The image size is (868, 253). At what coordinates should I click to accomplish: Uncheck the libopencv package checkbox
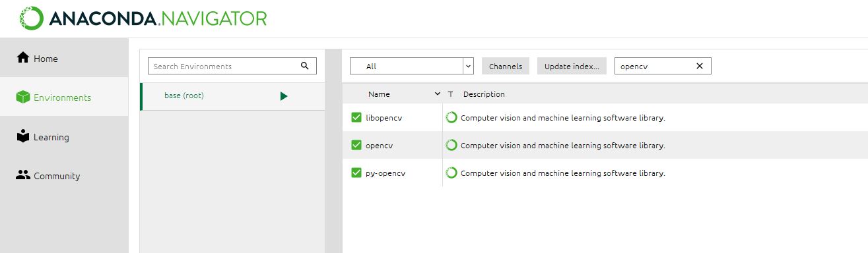[x=356, y=117]
